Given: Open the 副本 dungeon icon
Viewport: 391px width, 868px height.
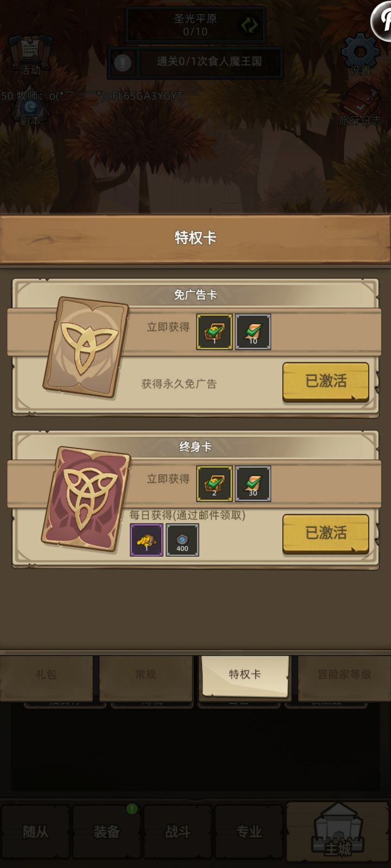Looking at the screenshot, I should [x=30, y=106].
